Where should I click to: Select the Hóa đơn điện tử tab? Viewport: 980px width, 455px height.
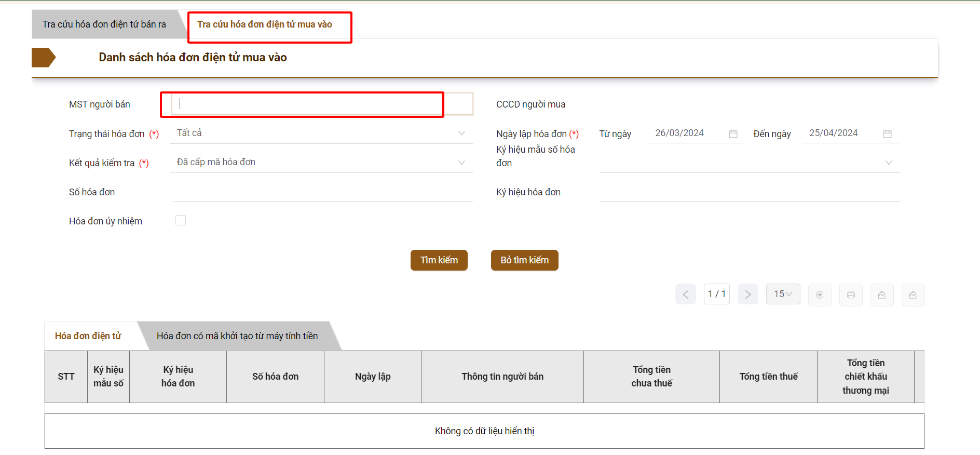pyautogui.click(x=88, y=336)
